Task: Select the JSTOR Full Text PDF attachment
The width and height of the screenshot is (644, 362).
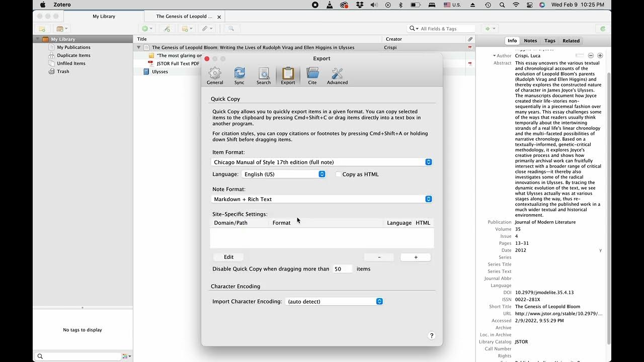Action: point(178,63)
